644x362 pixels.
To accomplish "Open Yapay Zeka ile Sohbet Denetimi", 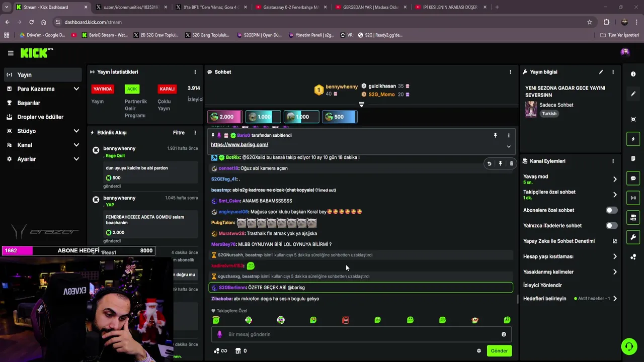I will 570,241.
